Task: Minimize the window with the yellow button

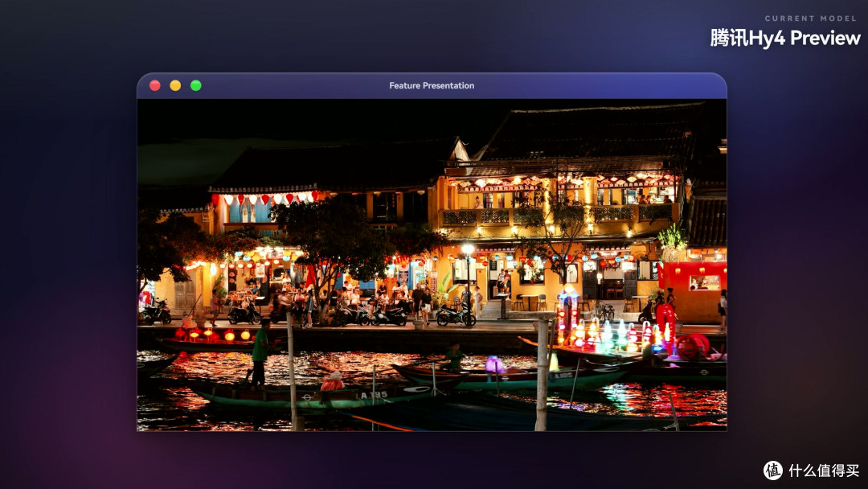Action: coord(175,85)
